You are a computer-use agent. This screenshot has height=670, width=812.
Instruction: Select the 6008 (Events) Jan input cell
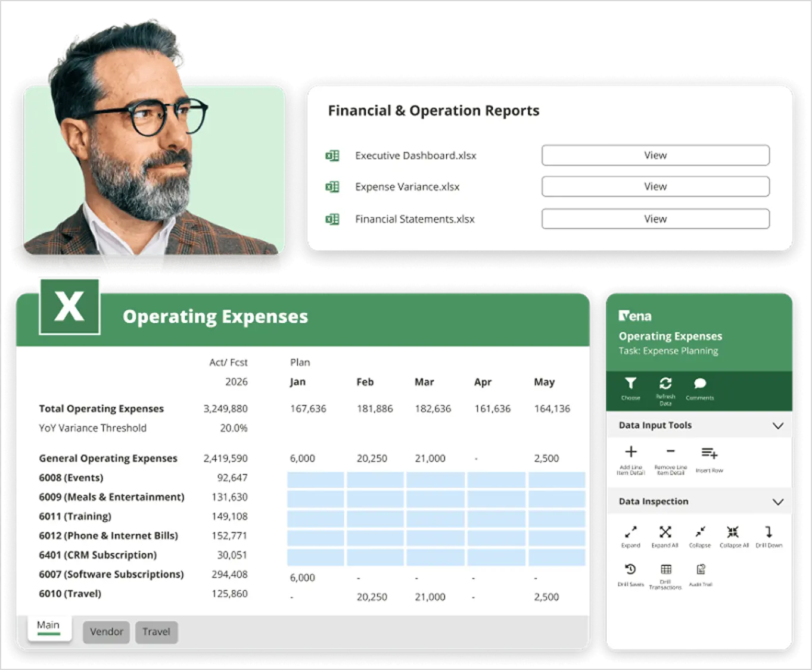(316, 480)
